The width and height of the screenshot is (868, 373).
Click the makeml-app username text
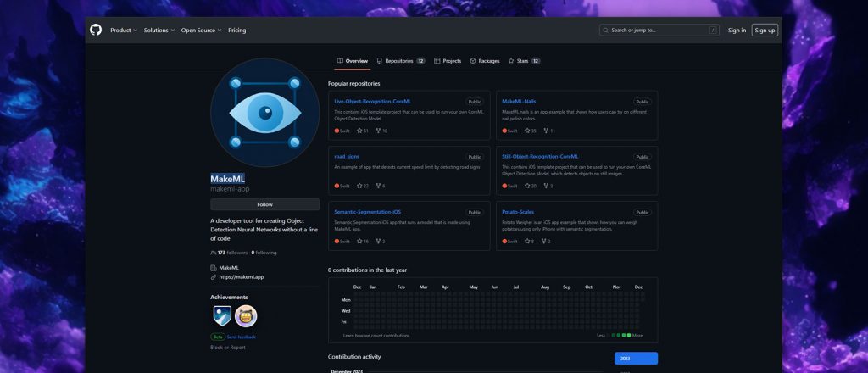click(230, 189)
